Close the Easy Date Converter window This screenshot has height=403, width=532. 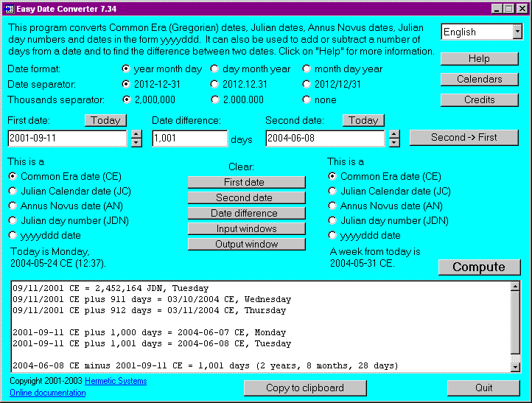click(x=522, y=9)
